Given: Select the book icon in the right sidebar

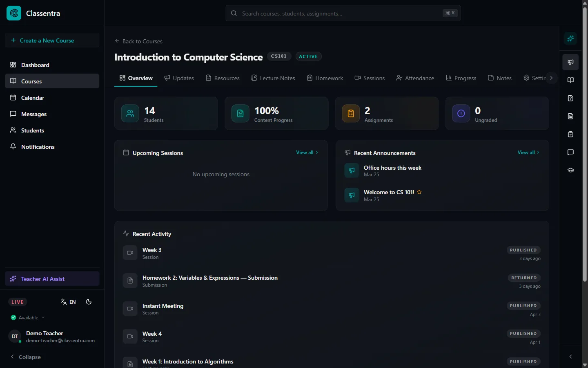Looking at the screenshot, I should coord(570,80).
